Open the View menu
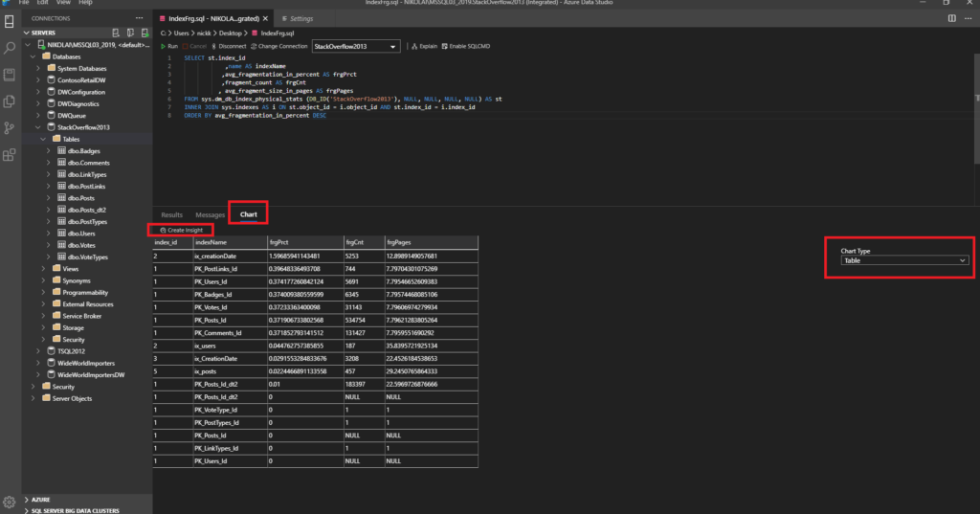This screenshot has width=980, height=514. (63, 3)
